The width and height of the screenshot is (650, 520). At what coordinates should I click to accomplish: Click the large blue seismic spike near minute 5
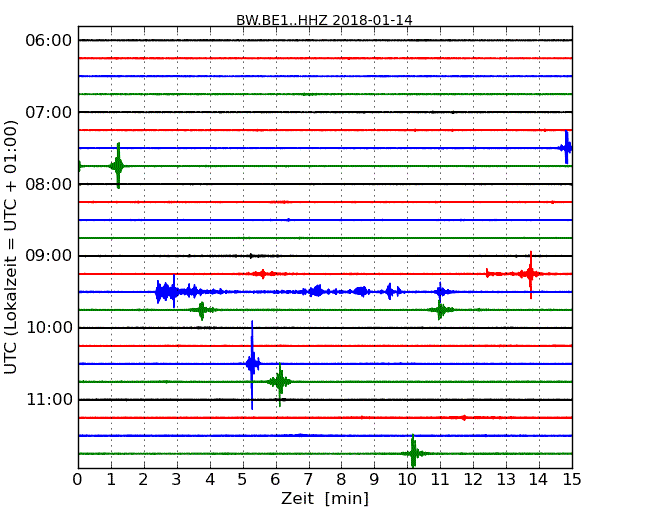click(x=252, y=364)
